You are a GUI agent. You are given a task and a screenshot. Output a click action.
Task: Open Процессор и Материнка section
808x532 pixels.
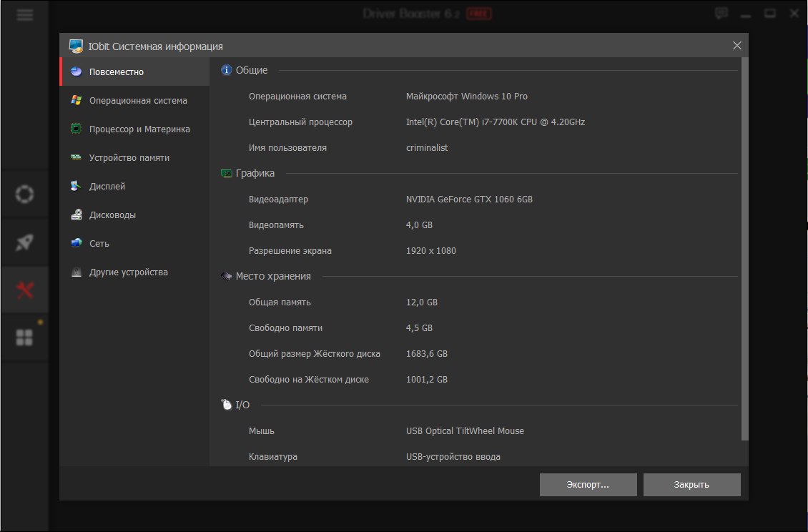click(134, 129)
